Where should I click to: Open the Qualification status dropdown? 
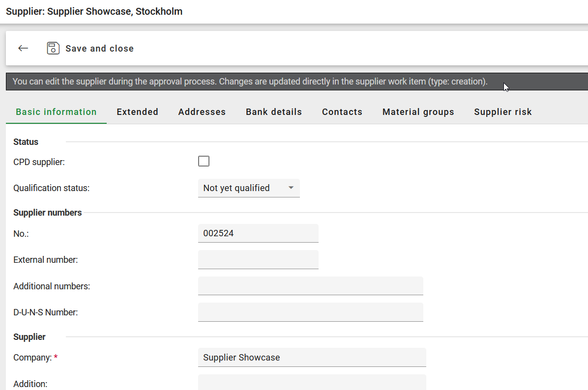[248, 188]
